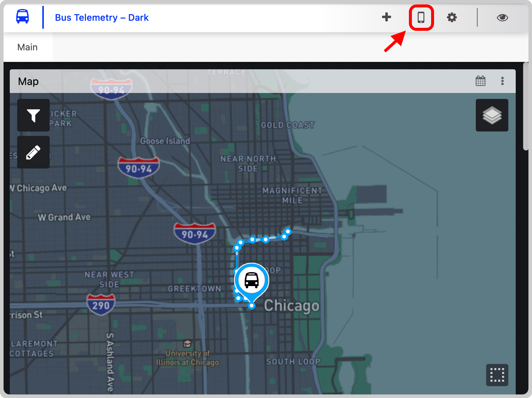Open the Bus Telemetry – Dark dashboard title
Screen dimensions: 532x398
[x=102, y=18]
